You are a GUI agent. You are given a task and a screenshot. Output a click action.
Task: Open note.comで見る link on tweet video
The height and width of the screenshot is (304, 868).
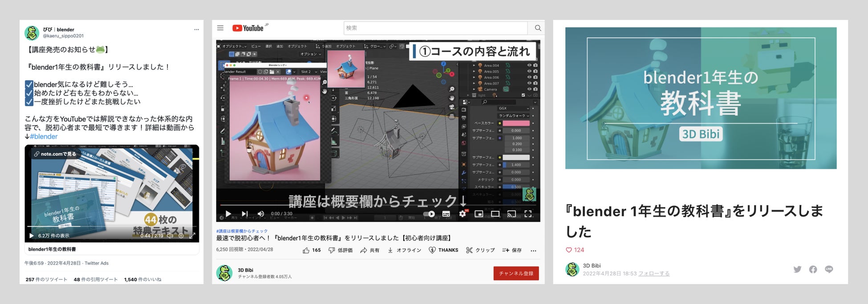tap(55, 154)
